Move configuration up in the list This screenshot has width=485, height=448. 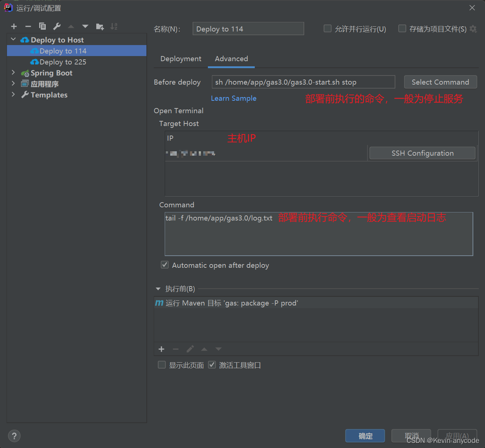[x=71, y=26]
